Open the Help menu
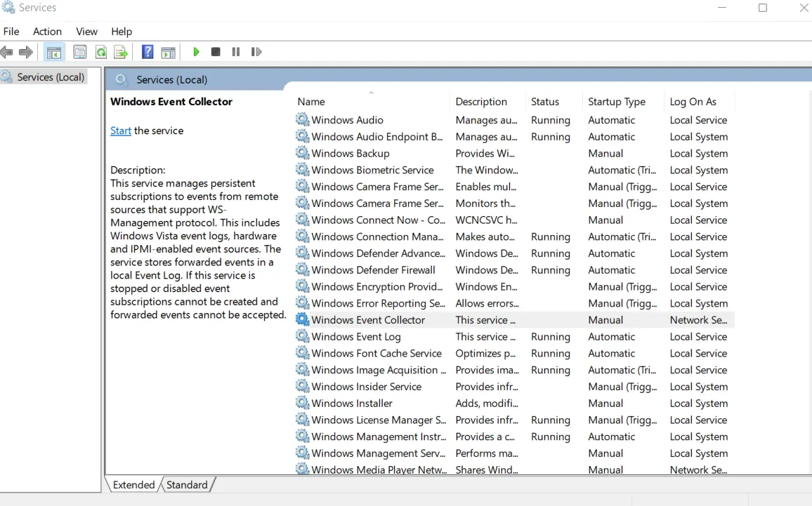The height and width of the screenshot is (506, 812). click(x=122, y=32)
